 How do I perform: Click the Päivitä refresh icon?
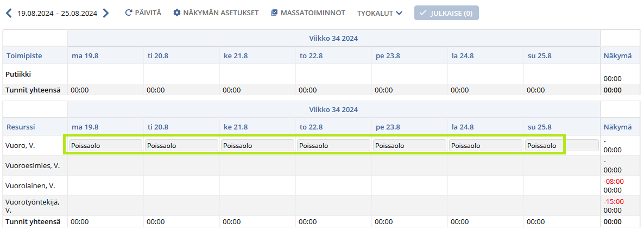128,13
